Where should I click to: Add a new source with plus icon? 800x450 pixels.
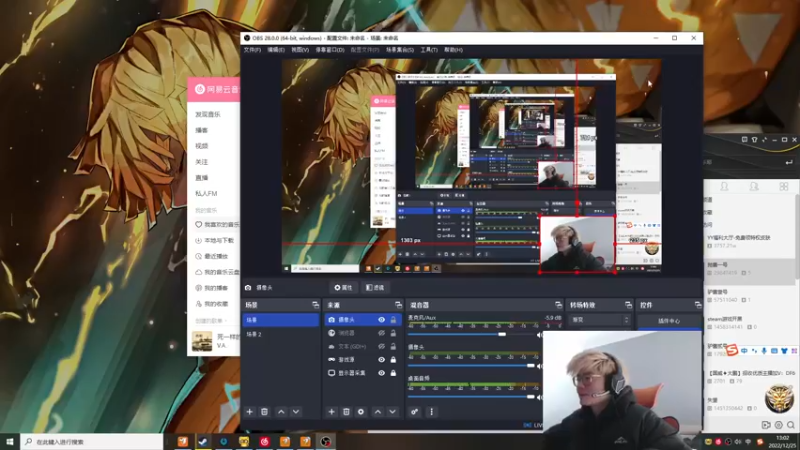click(331, 412)
